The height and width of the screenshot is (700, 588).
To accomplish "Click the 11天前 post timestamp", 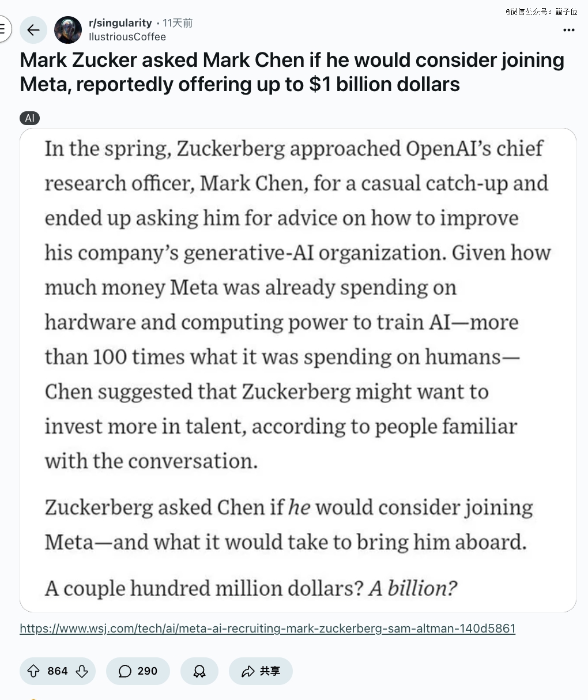I will click(178, 23).
